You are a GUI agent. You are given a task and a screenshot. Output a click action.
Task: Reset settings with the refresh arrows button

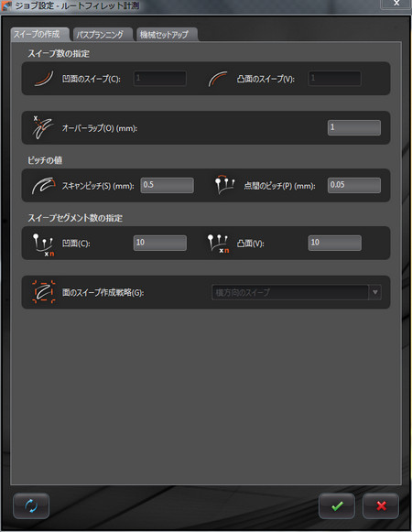click(x=31, y=505)
